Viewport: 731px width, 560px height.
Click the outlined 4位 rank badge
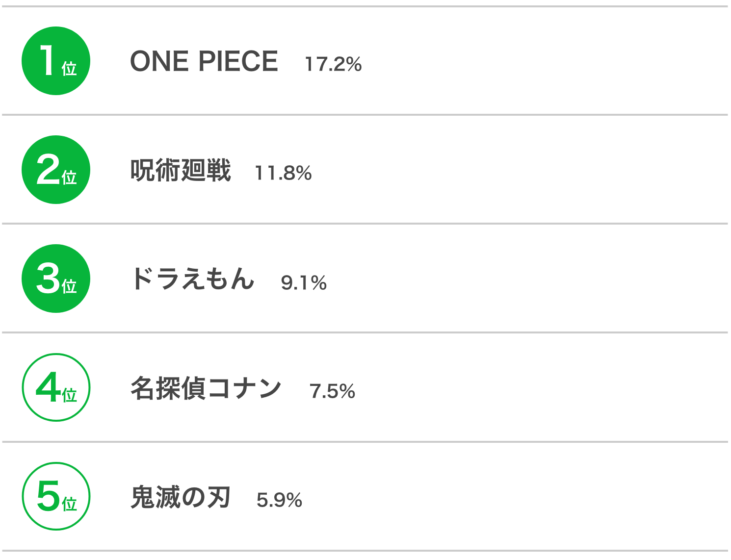coord(56,387)
